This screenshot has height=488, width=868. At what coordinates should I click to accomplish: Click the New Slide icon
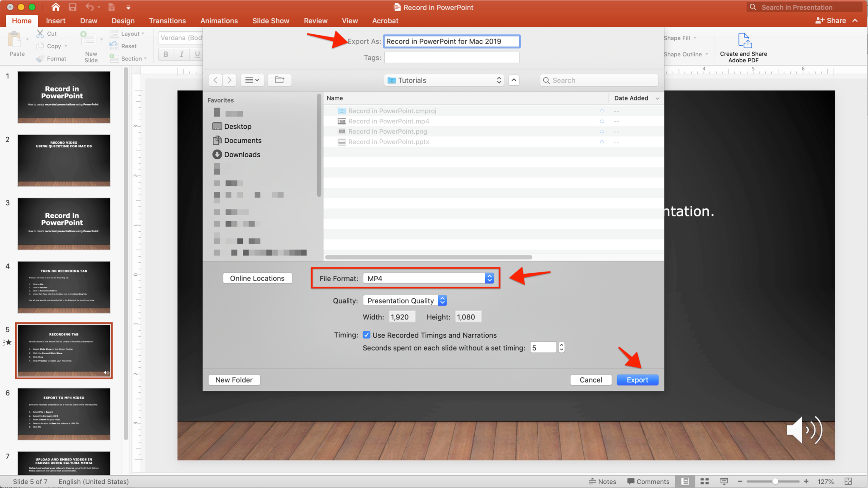point(88,39)
